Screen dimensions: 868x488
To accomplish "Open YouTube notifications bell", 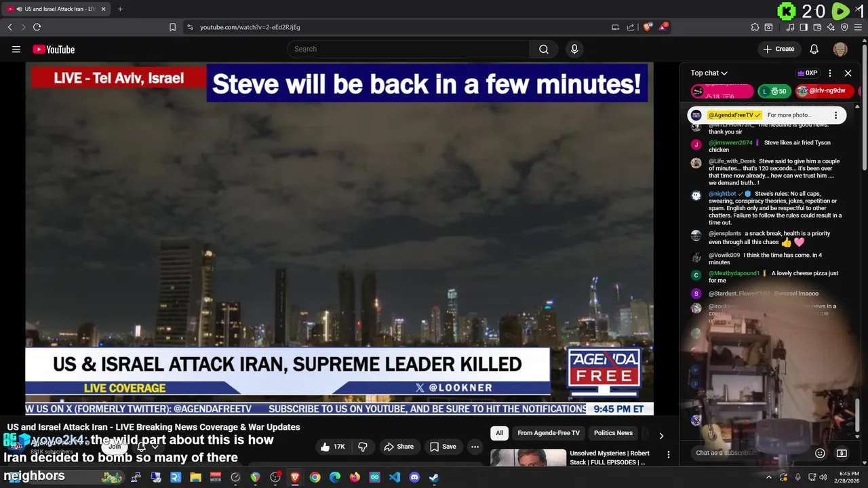I will pos(814,49).
